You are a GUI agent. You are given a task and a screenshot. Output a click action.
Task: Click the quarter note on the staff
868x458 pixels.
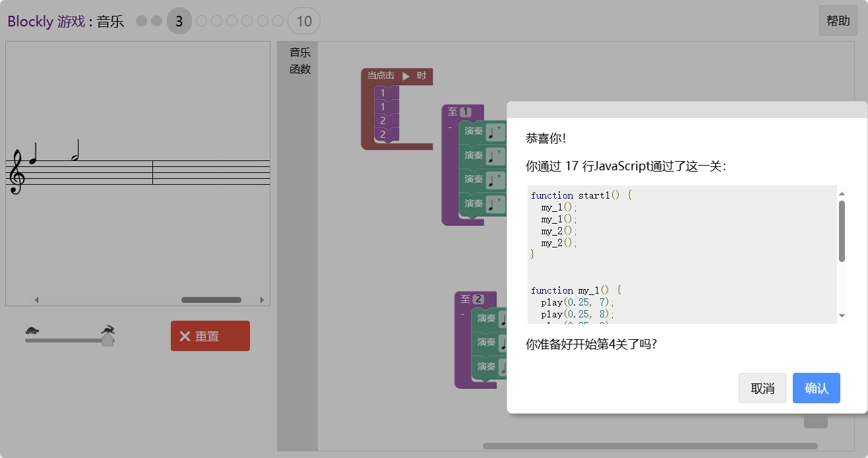tap(32, 155)
